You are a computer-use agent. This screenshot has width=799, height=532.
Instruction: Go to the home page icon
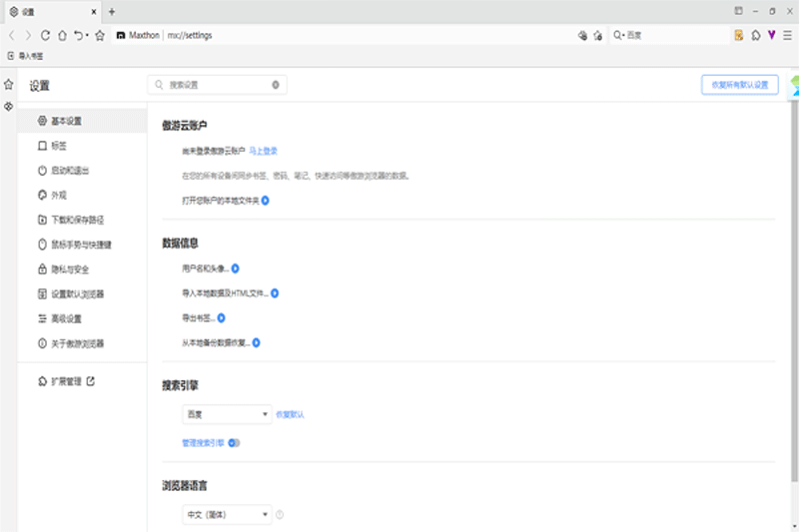(x=62, y=35)
